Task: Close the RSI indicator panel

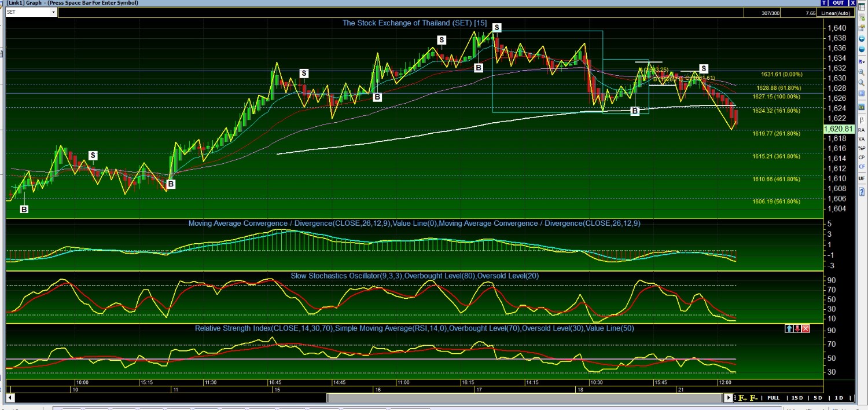Action: [x=806, y=328]
